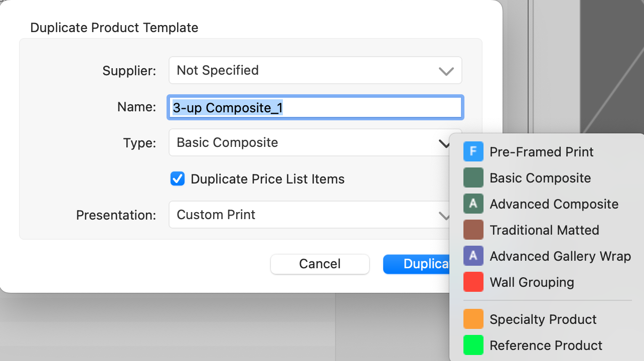Viewport: 644px width, 361px height.
Task: Click the purple Advanced Gallery Wrap icon
Action: tap(473, 256)
